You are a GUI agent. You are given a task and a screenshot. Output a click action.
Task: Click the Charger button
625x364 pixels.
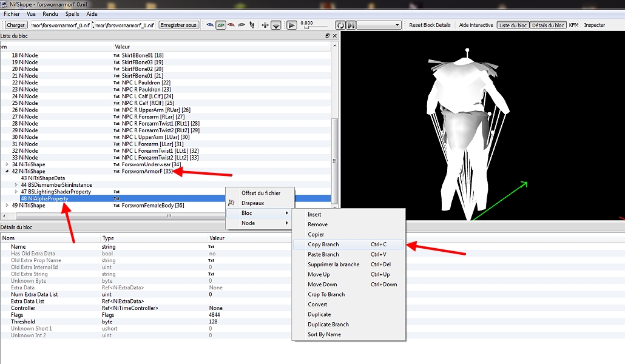point(16,25)
